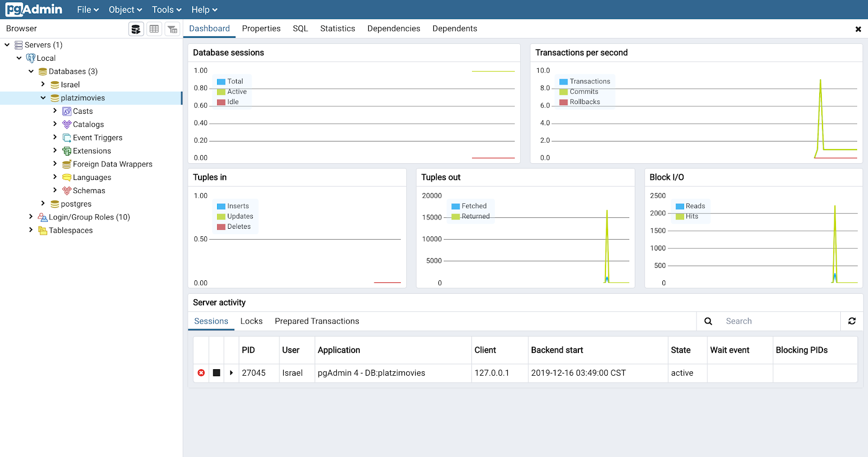Select the Sessions tab
Image resolution: width=868 pixels, height=457 pixels.
(211, 321)
